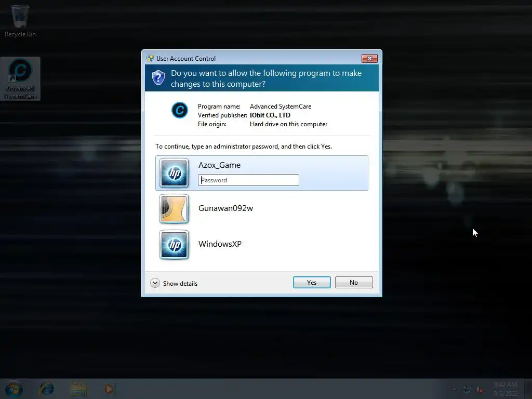Click the WindowsXP HP avatar
This screenshot has height=399, width=532.
point(174,245)
